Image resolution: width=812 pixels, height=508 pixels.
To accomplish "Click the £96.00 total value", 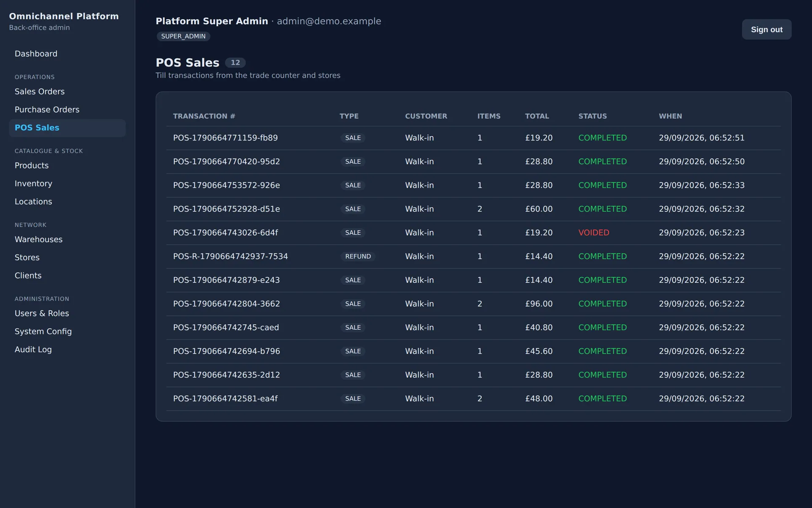I will (x=539, y=304).
